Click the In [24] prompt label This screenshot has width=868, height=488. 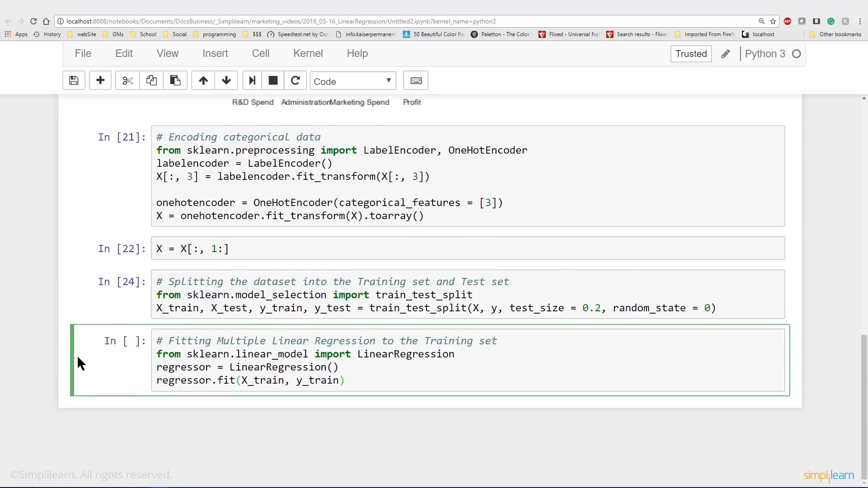(122, 282)
